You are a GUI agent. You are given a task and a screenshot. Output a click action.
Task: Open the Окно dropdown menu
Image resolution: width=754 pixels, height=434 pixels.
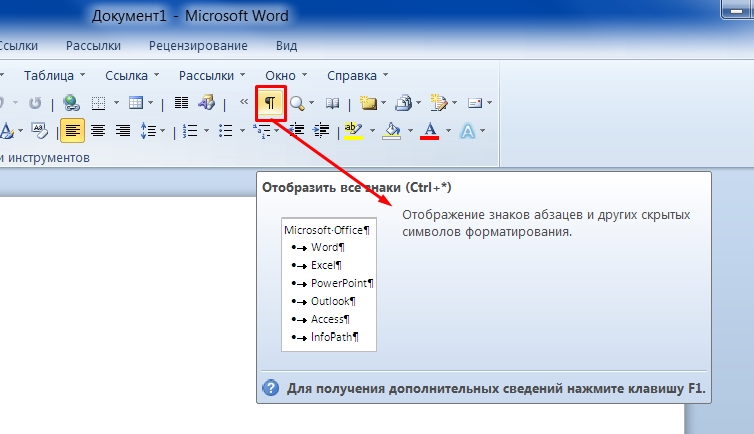(286, 75)
